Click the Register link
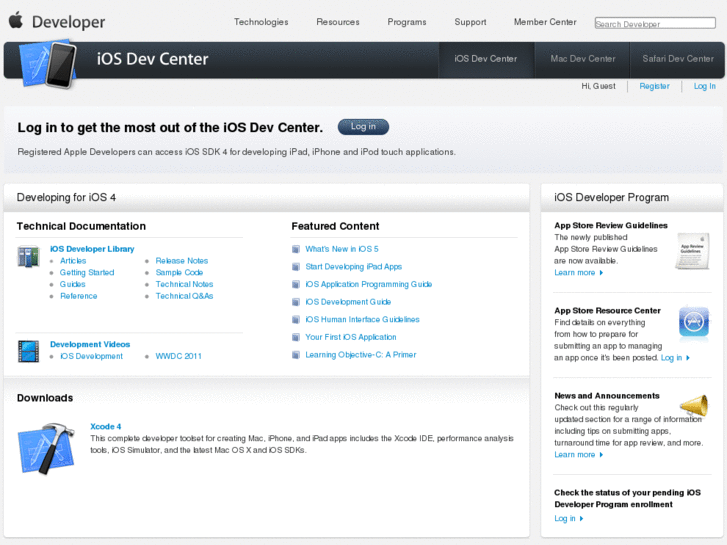 coord(654,86)
